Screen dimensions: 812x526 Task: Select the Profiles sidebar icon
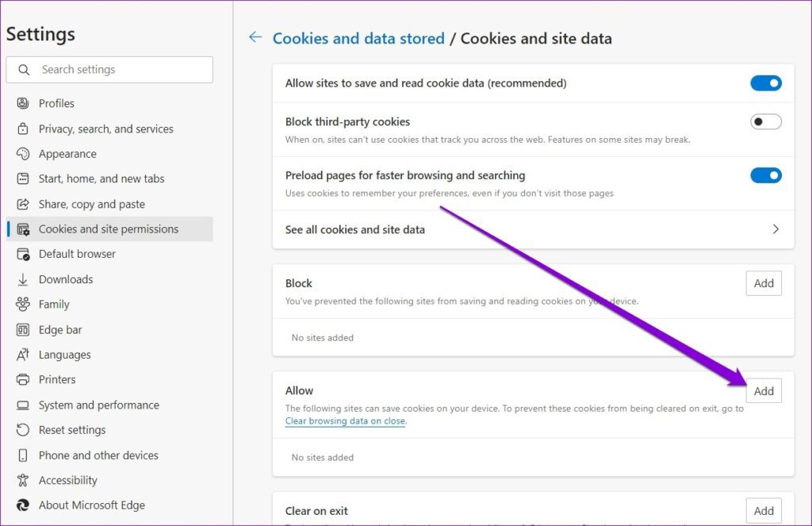coord(24,103)
